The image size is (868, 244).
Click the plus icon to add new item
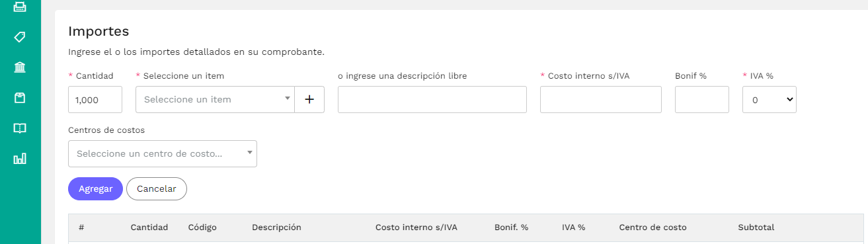coord(309,99)
